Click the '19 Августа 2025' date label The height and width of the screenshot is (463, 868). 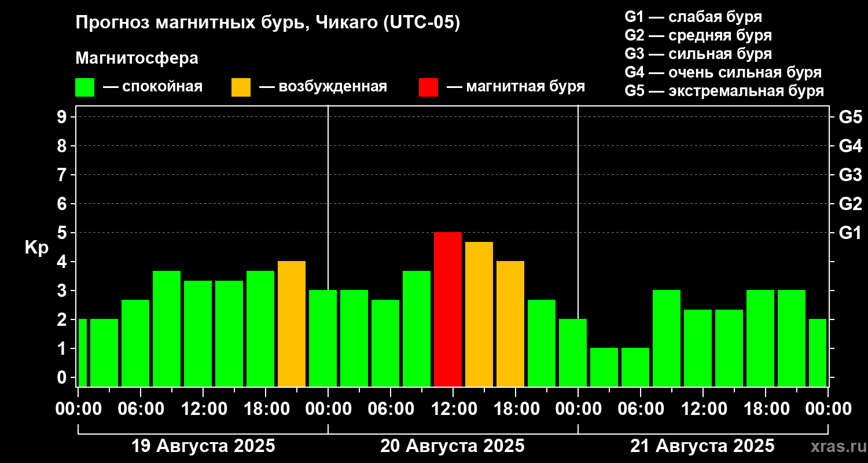point(203,446)
